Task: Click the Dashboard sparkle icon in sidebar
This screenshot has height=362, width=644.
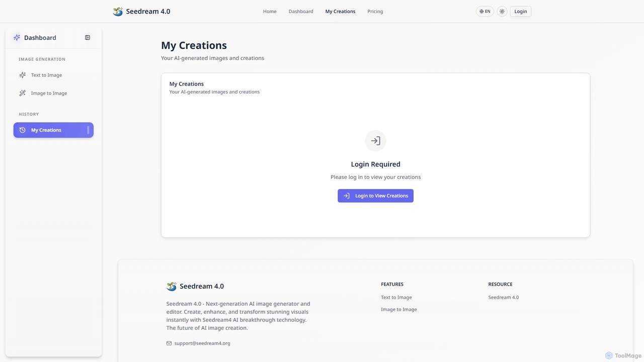Action: [x=17, y=38]
